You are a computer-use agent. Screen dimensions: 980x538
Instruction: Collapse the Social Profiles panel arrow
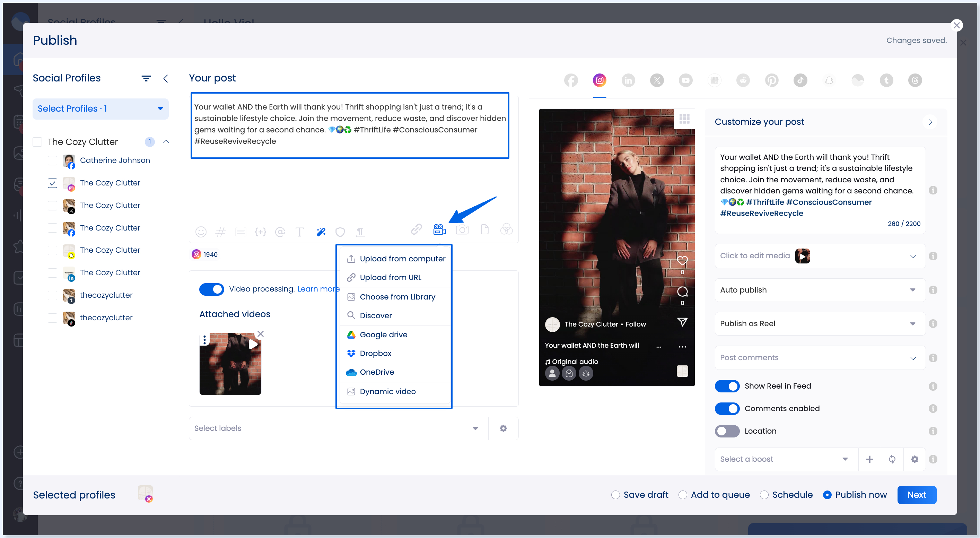tap(166, 78)
